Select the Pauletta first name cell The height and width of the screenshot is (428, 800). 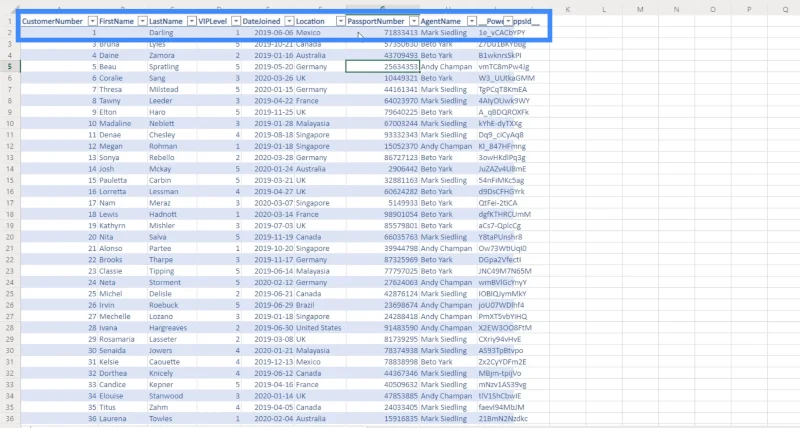(122, 180)
